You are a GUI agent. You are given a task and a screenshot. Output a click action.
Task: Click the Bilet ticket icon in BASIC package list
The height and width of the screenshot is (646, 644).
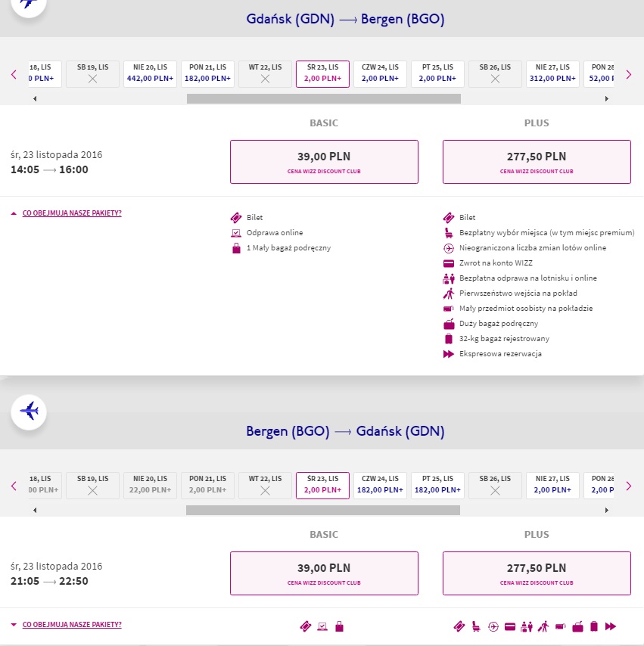coord(236,218)
